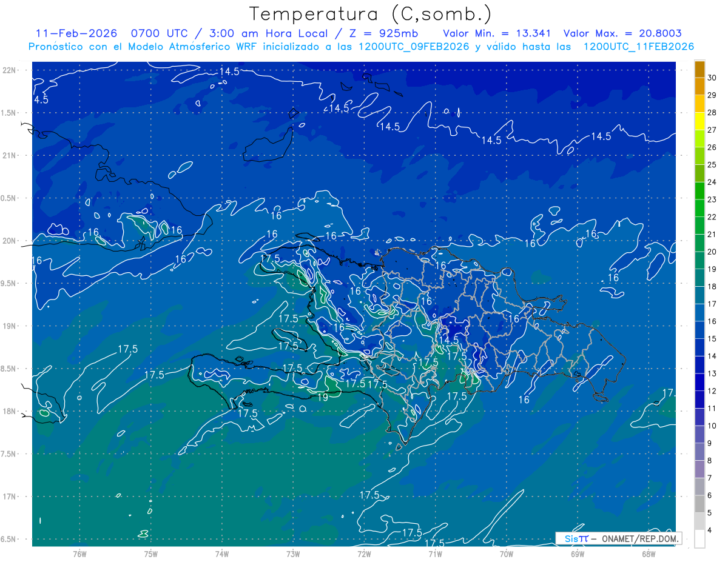The image size is (728, 562).
Task: Click the '73W' longitude axis label
Action: (293, 554)
